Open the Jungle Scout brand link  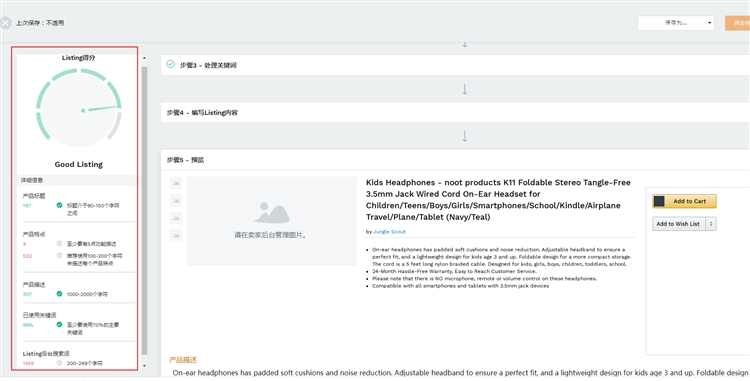[389, 232]
